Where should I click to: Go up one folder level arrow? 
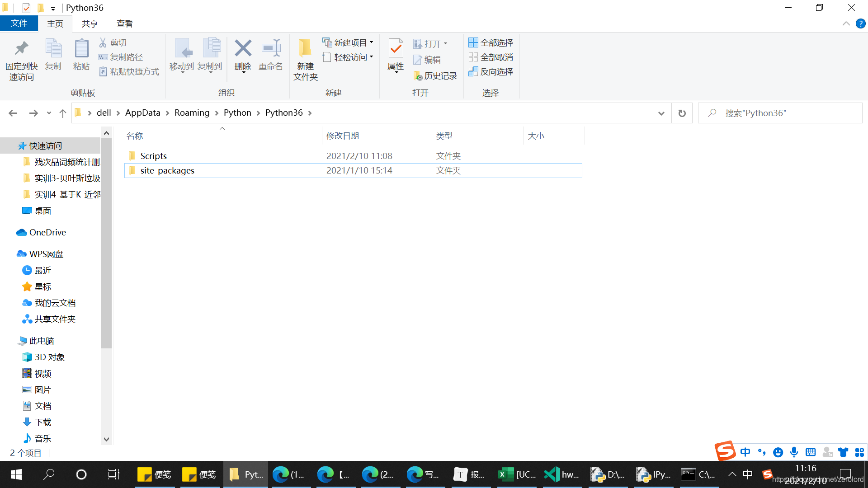[x=63, y=113]
